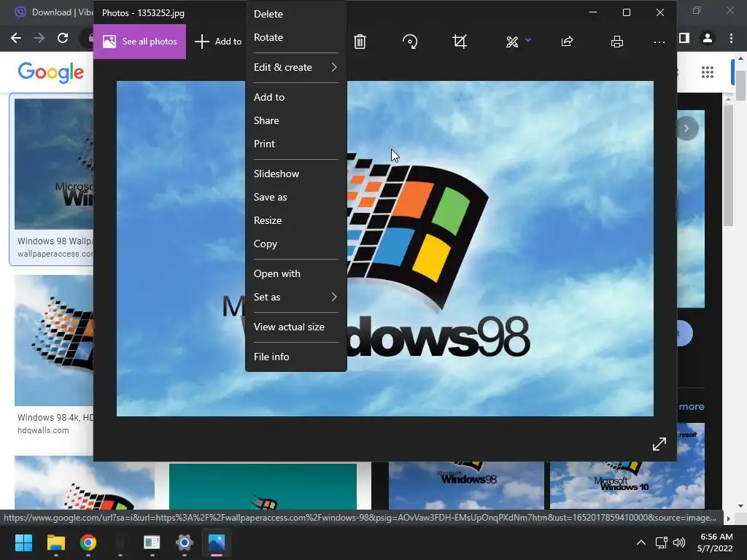Viewport: 747px width, 560px height.
Task: Open File Explorer from the taskbar
Action: 55,542
